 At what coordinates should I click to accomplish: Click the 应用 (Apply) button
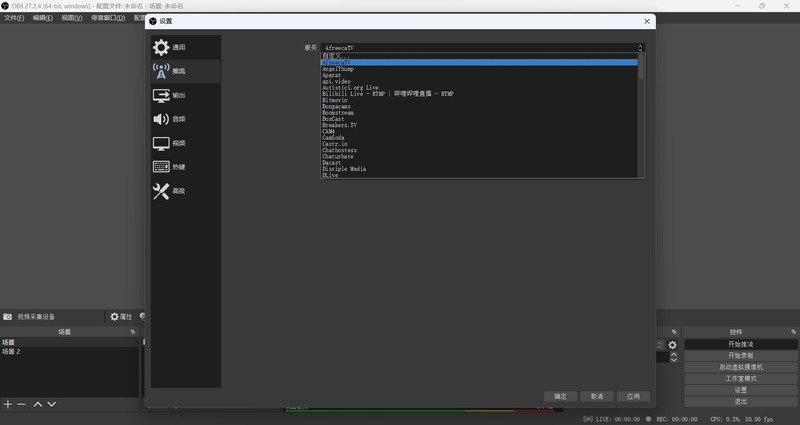tap(633, 396)
